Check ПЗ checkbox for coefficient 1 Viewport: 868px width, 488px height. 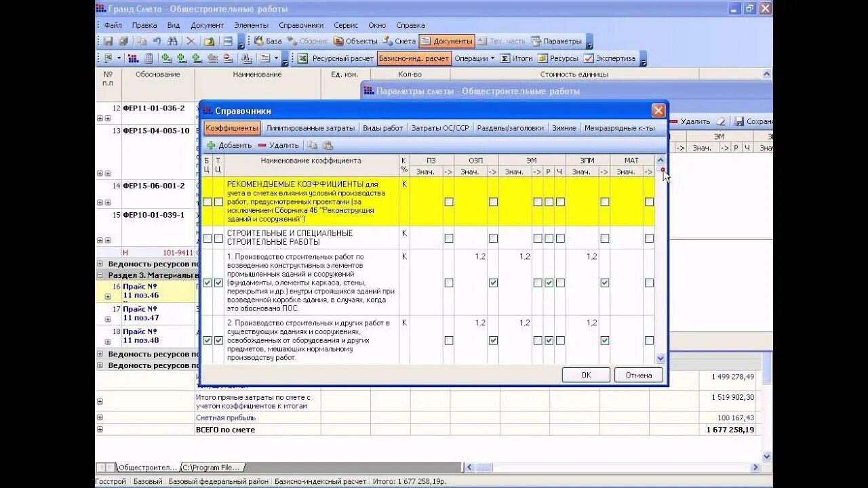tap(448, 283)
